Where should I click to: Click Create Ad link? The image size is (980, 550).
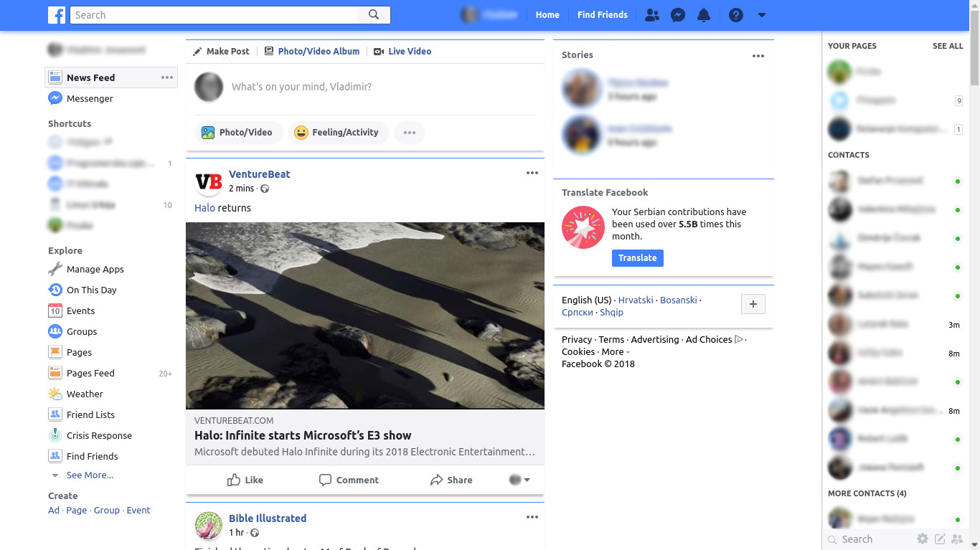54,510
